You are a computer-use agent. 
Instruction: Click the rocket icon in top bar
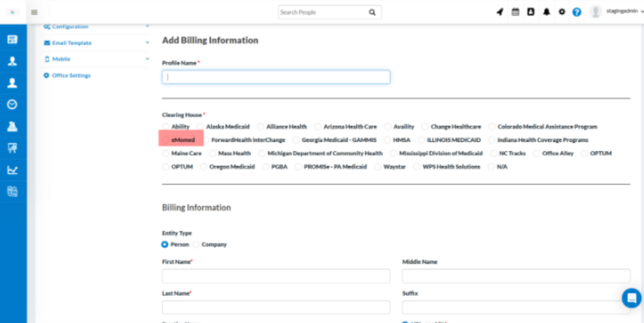(x=500, y=12)
